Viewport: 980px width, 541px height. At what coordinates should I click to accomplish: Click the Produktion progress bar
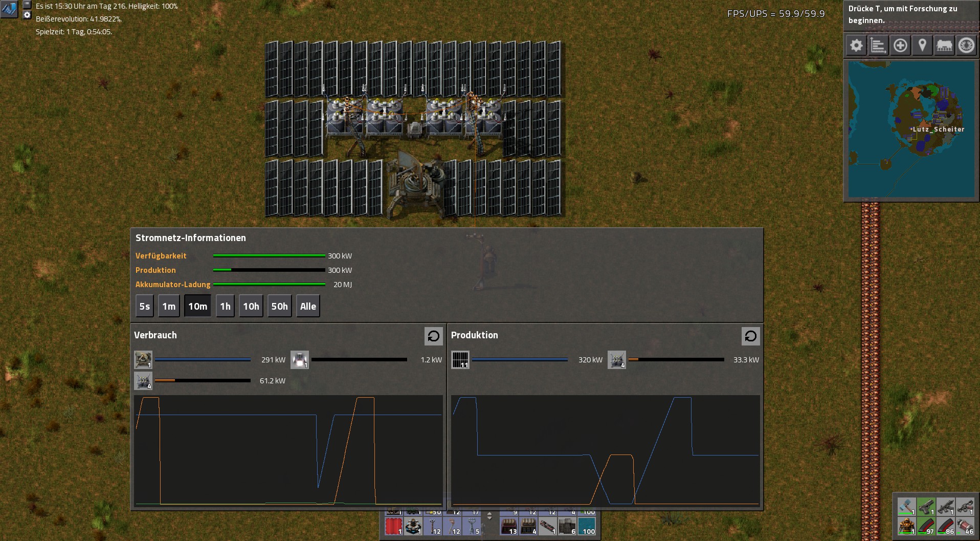click(x=269, y=270)
